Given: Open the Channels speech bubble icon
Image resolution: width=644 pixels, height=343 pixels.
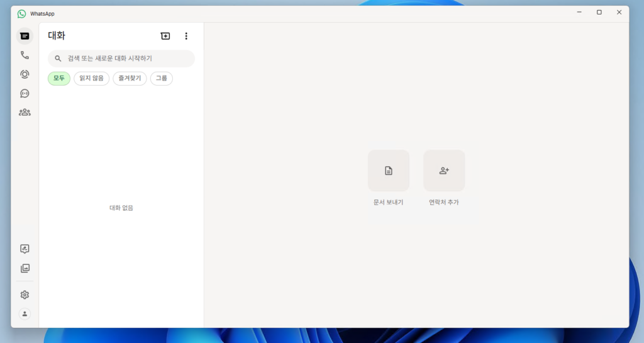Looking at the screenshot, I should coord(25,93).
